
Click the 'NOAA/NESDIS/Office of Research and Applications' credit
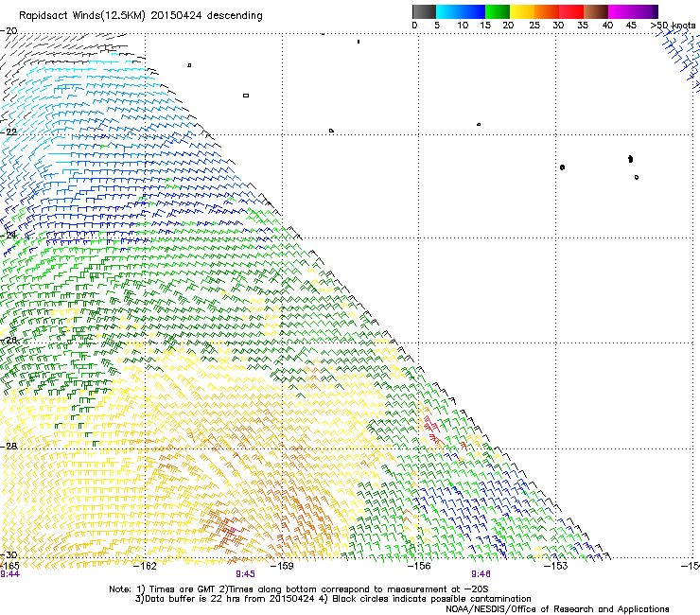click(x=557, y=609)
